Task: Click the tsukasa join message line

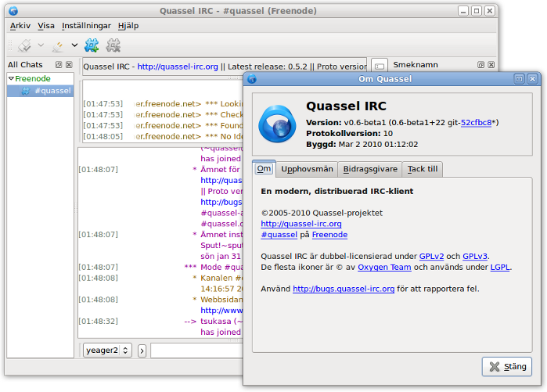Action: (160, 322)
